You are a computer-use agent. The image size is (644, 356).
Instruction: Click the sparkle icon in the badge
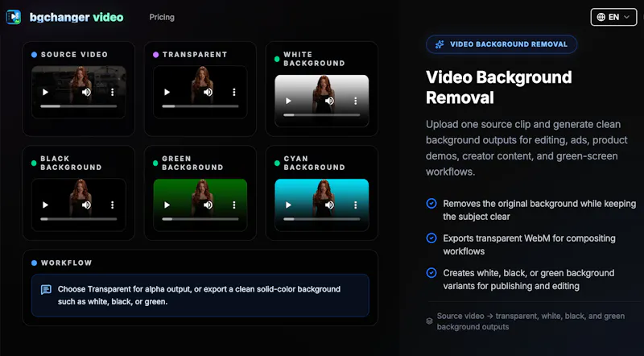tap(440, 44)
